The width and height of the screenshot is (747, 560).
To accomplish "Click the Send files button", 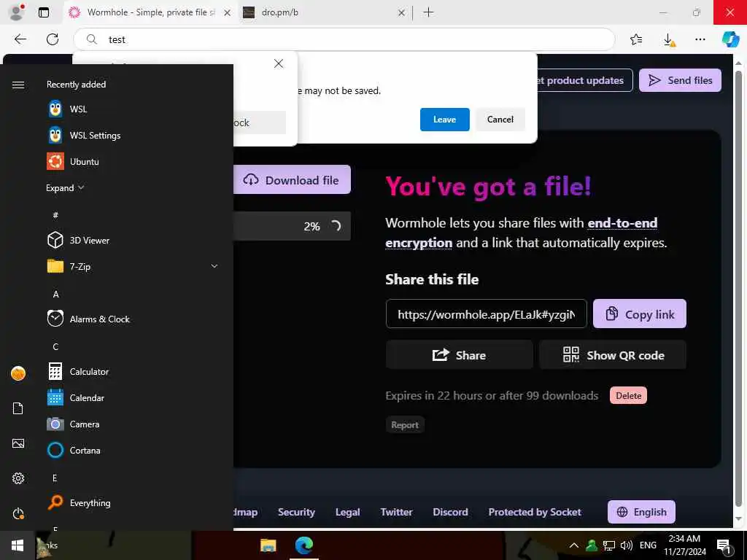I will coord(680,80).
